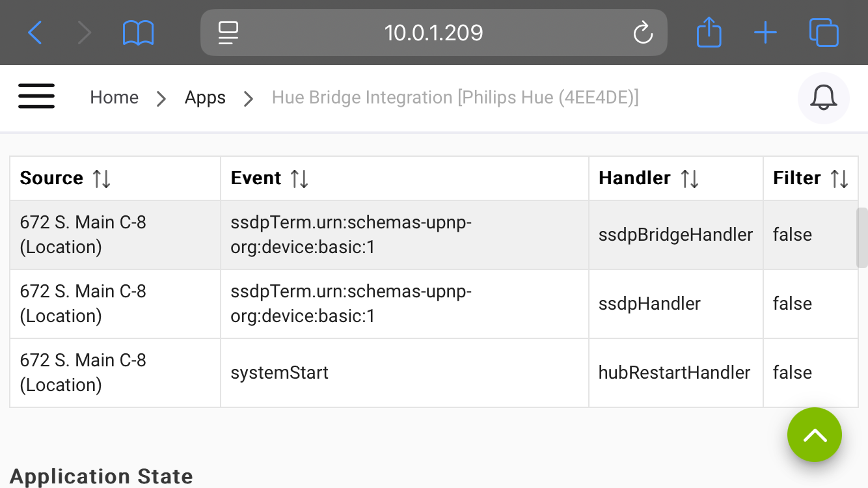Navigate to Apps breadcrumb
Screen dimensions: 868x488
[205, 98]
